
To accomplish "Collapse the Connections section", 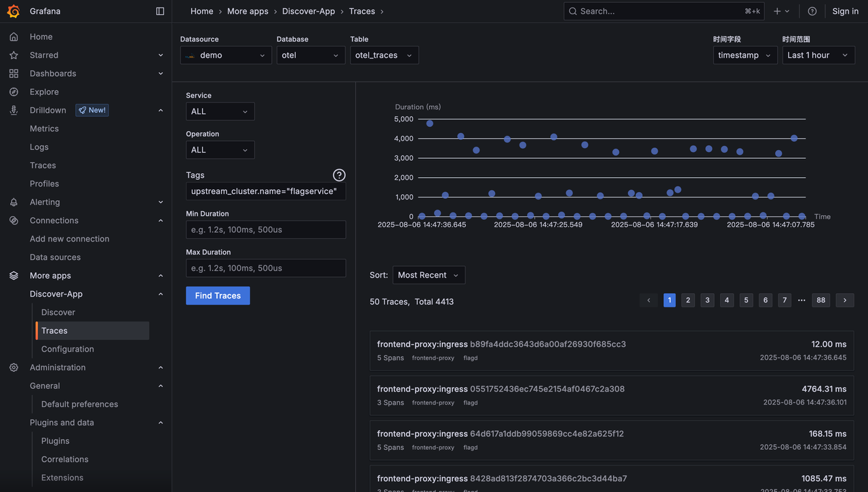I will pyautogui.click(x=161, y=221).
